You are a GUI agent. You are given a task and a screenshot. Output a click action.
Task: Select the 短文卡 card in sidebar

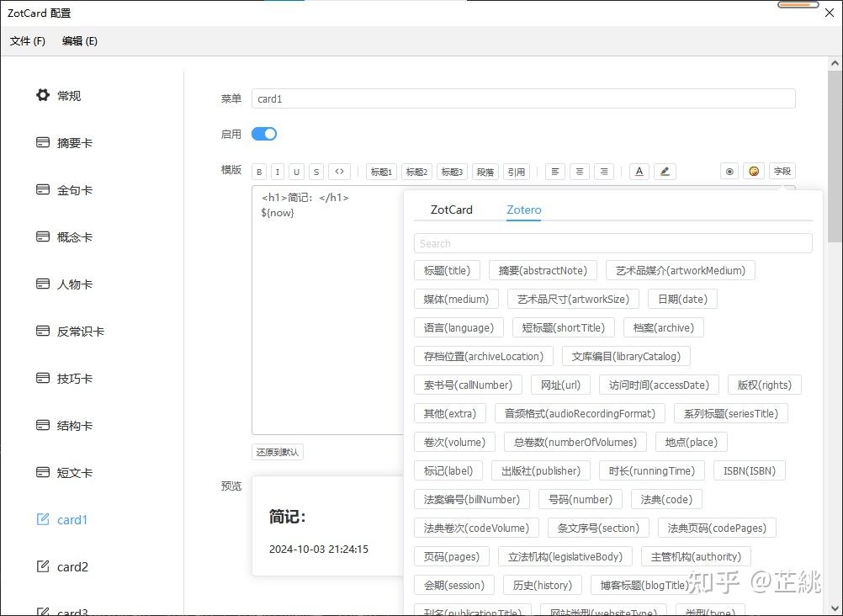pos(64,473)
